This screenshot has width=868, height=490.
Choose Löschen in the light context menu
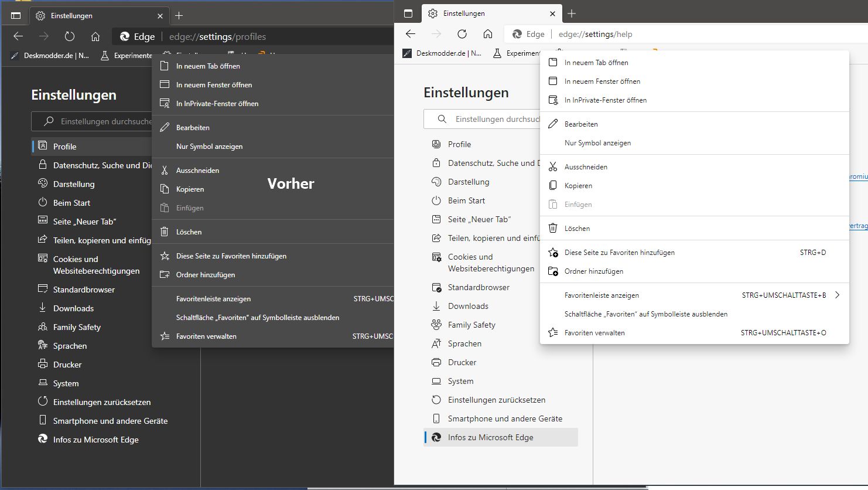(577, 229)
